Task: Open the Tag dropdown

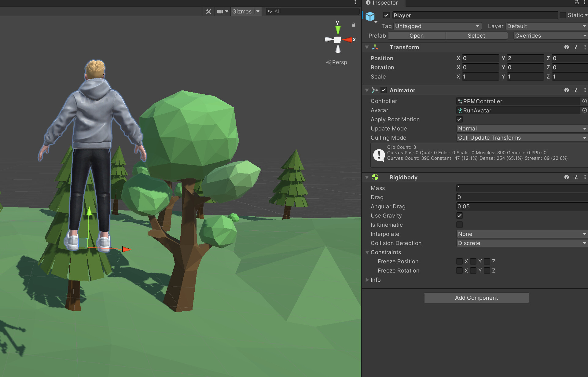Action: click(437, 26)
